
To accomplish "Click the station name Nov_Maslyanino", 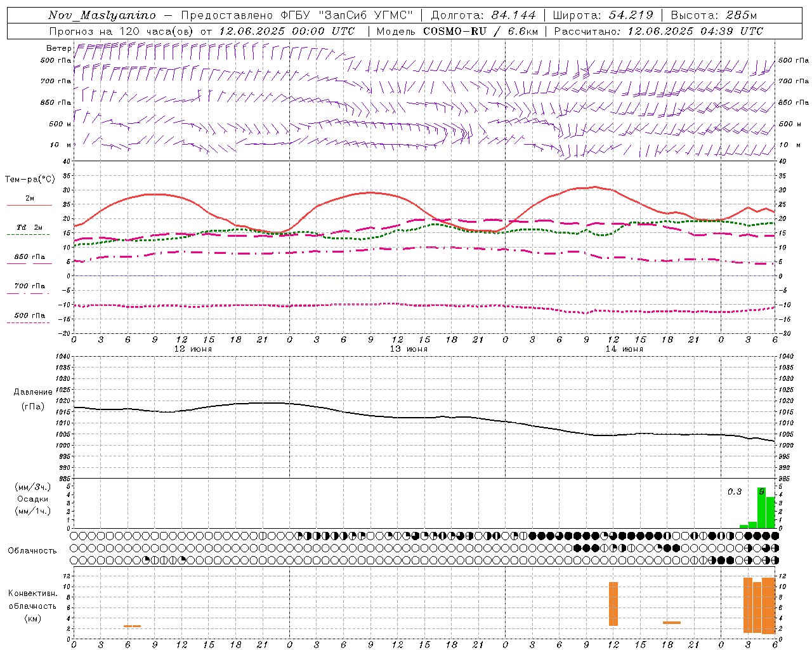I will pyautogui.click(x=101, y=15).
